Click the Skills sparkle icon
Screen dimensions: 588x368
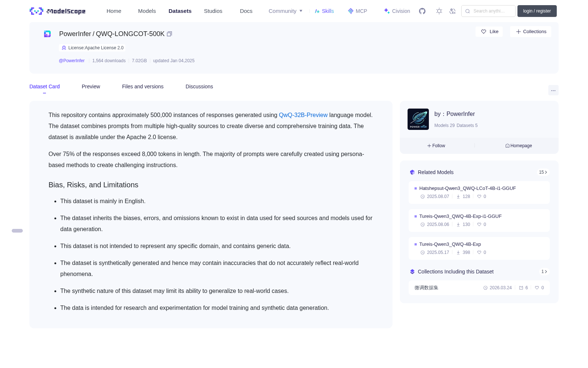pyautogui.click(x=317, y=11)
